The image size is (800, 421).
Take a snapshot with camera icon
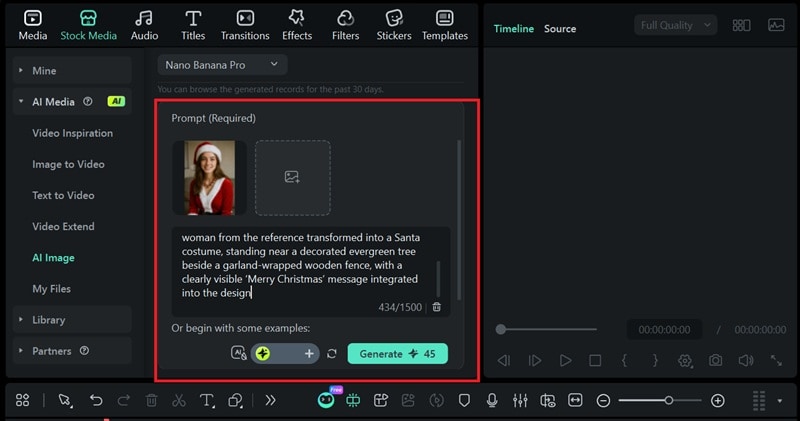coord(715,360)
